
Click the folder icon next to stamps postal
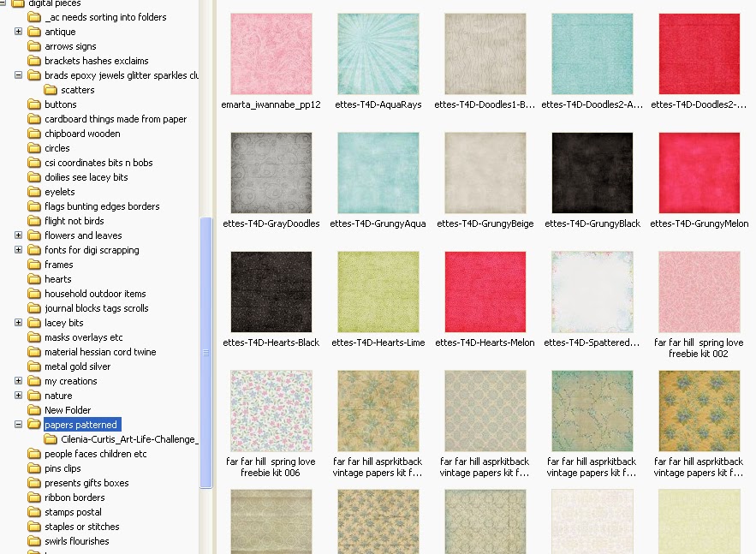[x=34, y=511]
